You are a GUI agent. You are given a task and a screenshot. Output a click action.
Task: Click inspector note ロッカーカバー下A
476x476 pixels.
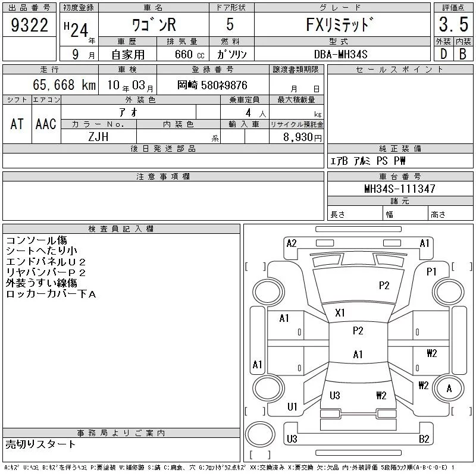(x=51, y=294)
